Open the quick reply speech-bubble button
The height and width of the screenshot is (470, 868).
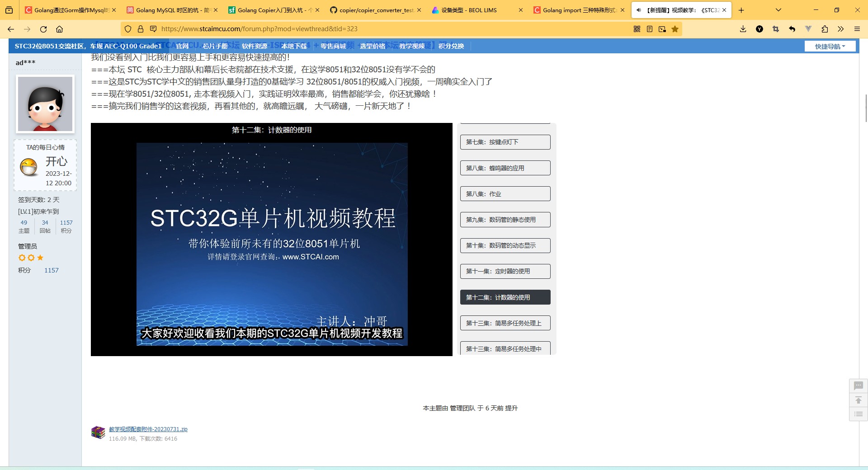click(x=858, y=385)
